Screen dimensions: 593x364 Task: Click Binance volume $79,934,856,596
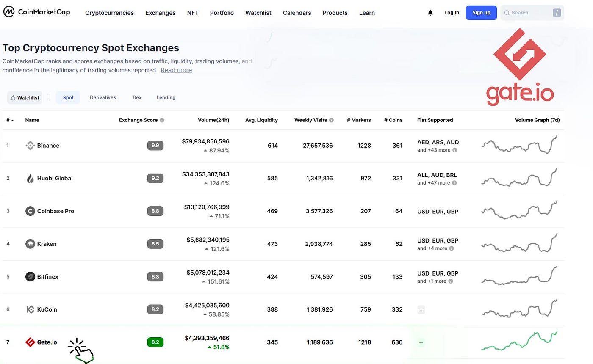[205, 141]
